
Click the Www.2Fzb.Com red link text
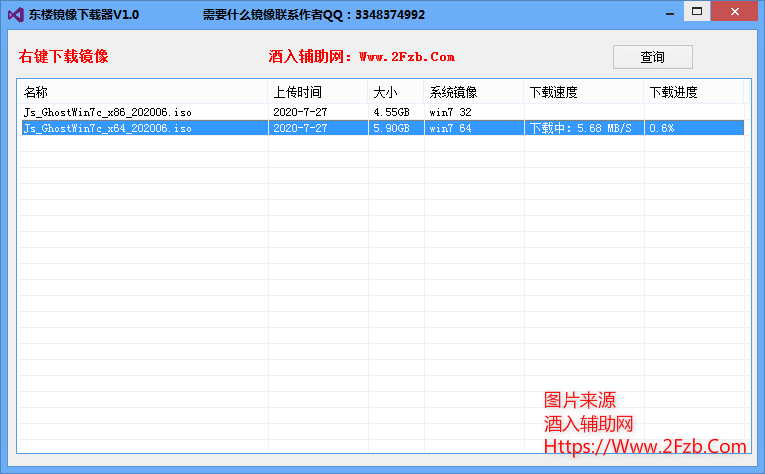406,57
